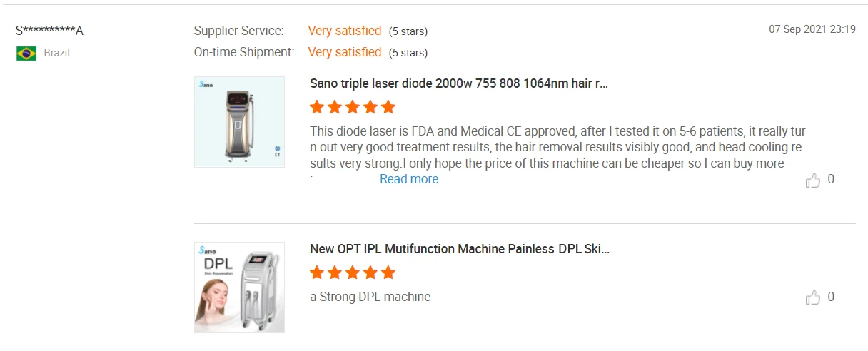Click the "a Strong DPL machine" review text
Viewport: 868px width, 351px height.
click(x=370, y=297)
